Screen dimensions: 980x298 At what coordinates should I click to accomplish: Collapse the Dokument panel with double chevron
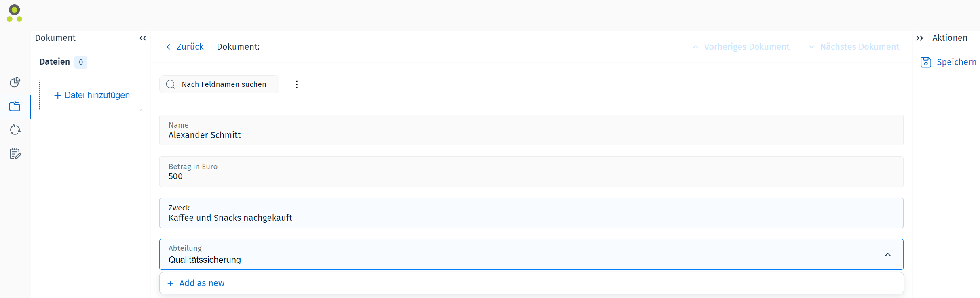tap(143, 38)
